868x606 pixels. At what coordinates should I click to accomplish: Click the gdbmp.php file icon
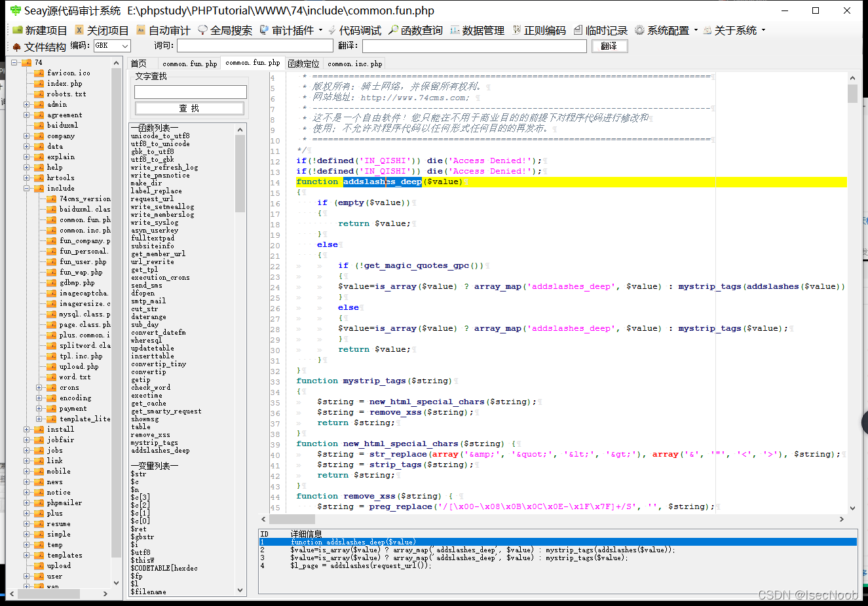[x=52, y=283]
